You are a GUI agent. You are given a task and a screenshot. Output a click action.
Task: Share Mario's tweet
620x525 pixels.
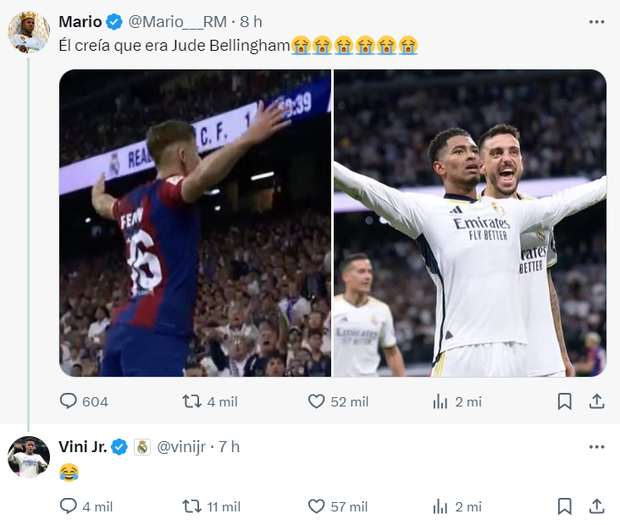(x=596, y=401)
